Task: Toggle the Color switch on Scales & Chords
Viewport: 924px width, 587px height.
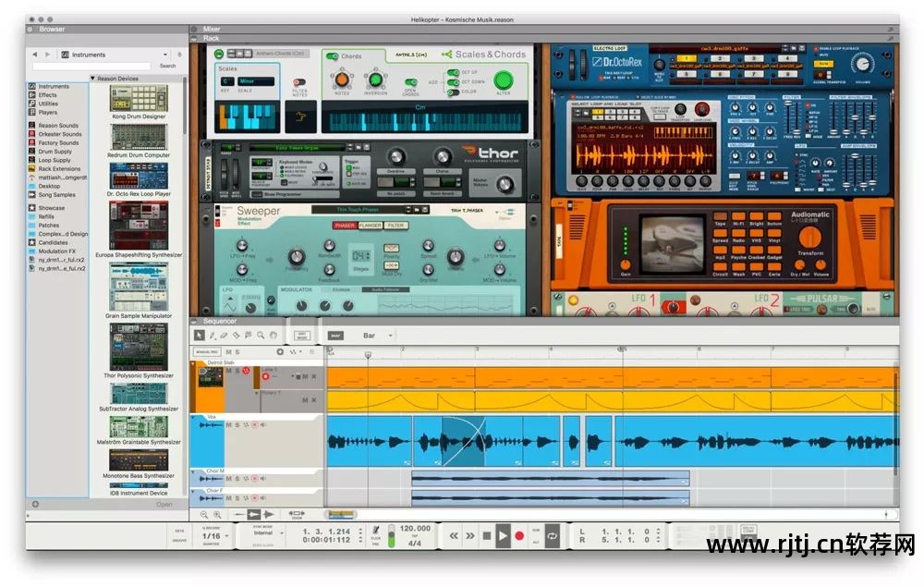Action: pos(453,92)
